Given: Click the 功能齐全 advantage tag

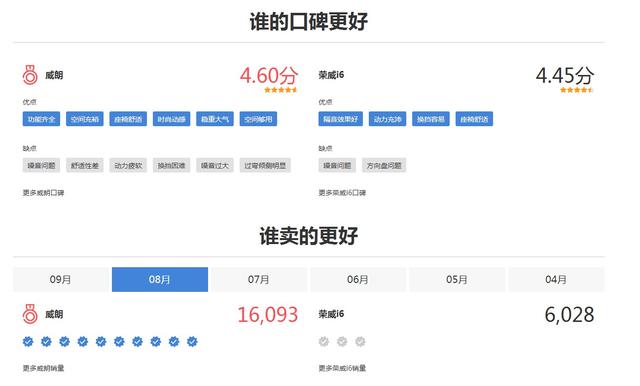Looking at the screenshot, I should (x=41, y=119).
